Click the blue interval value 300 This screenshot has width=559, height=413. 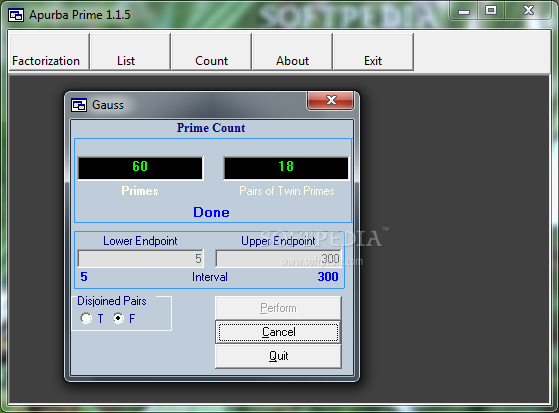pos(328,277)
